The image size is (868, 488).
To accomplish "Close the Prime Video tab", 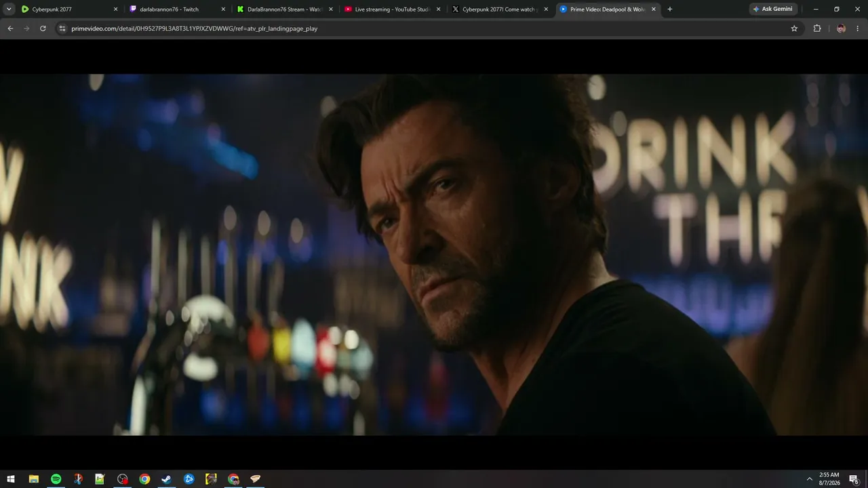I will 654,9.
